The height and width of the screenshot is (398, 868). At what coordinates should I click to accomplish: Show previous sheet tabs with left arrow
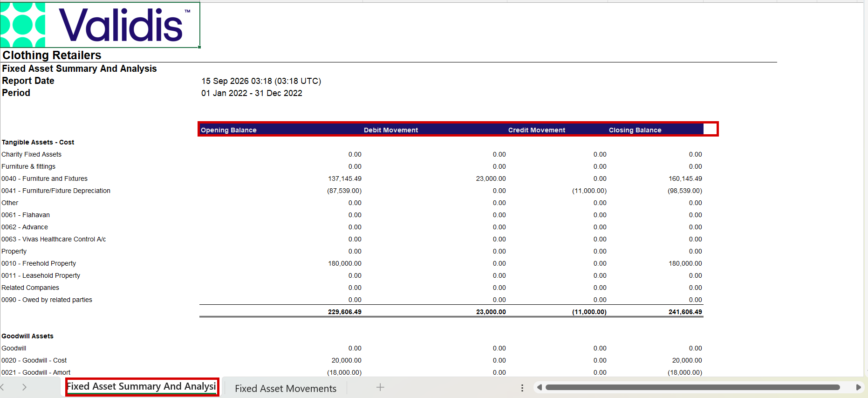tap(2, 387)
